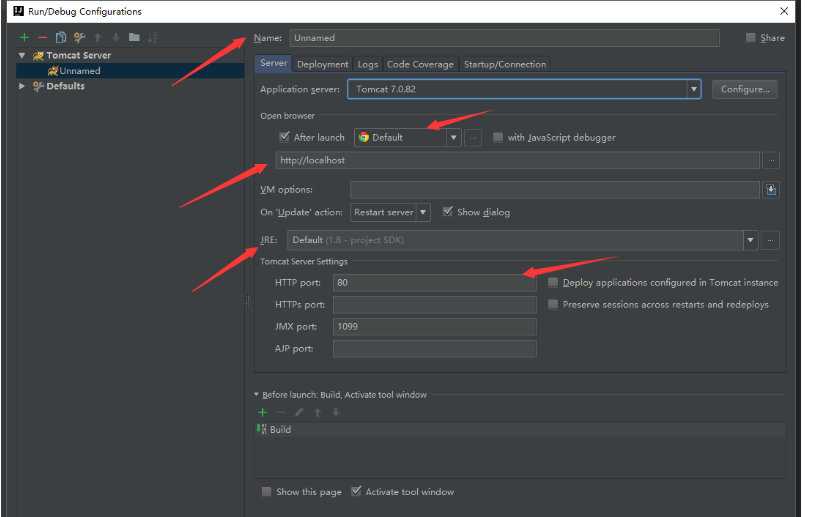Image resolution: width=828 pixels, height=517 pixels.
Task: Move Before launch task up
Action: [x=317, y=412]
